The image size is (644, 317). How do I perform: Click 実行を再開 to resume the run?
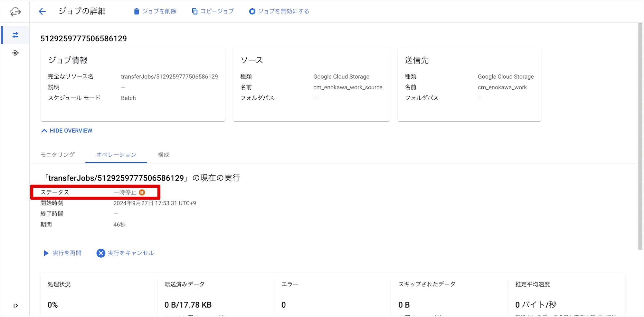coord(62,253)
